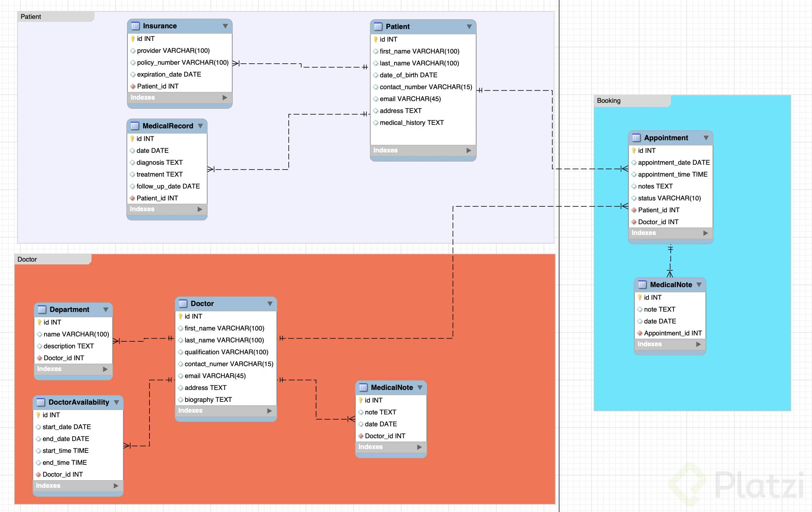Collapse the Appointment table with header arrow

tap(706, 138)
